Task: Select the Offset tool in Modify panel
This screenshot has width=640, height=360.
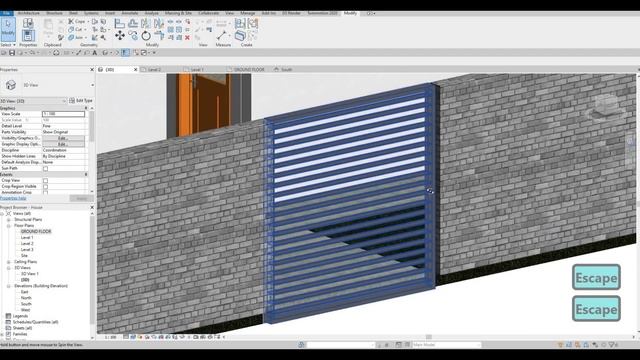Action: tap(133, 23)
